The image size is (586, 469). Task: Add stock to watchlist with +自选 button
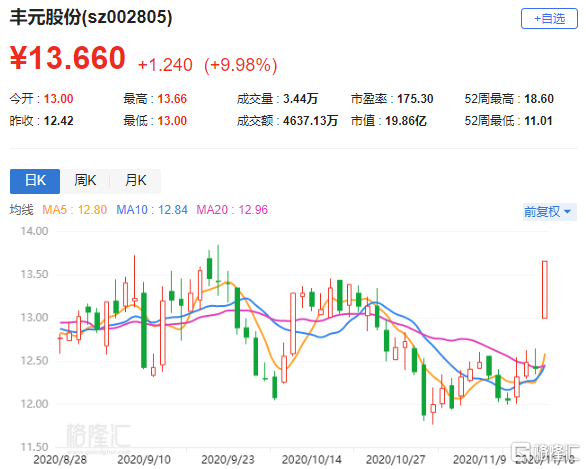point(549,18)
